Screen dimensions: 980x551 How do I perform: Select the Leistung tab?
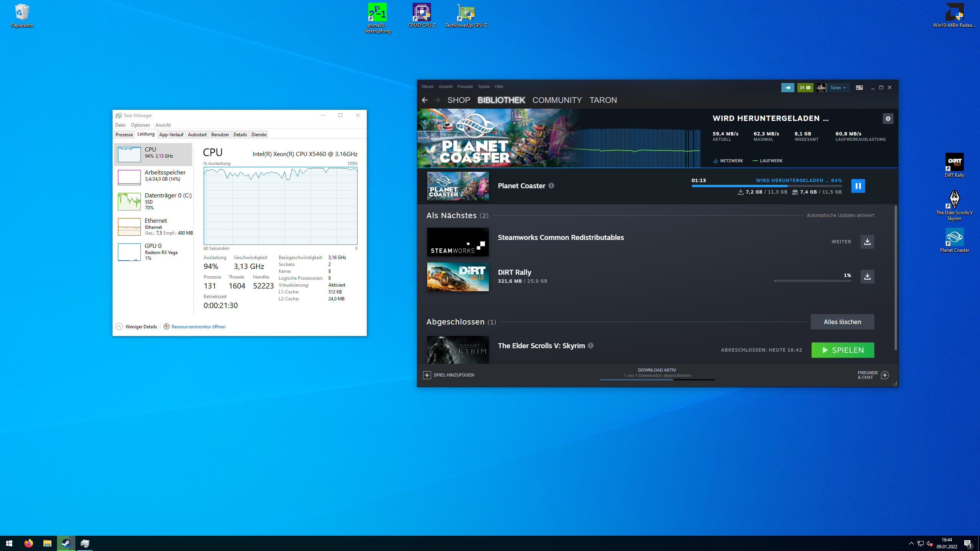(x=145, y=134)
